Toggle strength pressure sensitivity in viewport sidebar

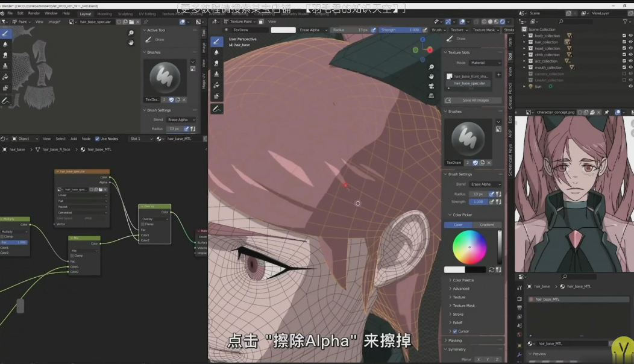[x=492, y=202]
